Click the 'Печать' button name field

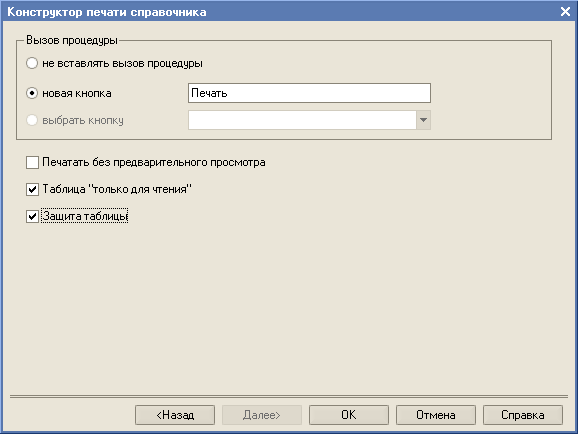click(x=309, y=93)
